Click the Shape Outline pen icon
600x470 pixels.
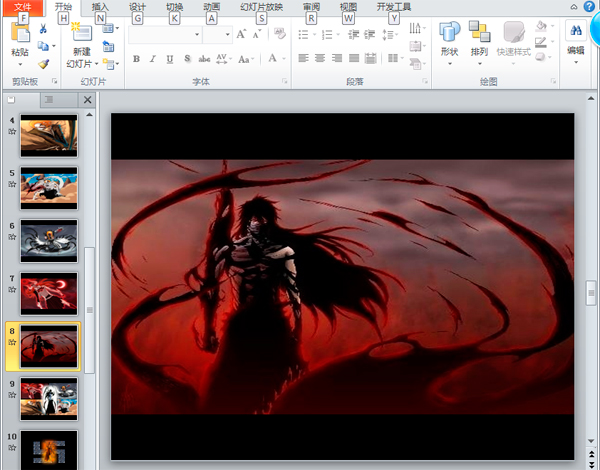point(541,42)
